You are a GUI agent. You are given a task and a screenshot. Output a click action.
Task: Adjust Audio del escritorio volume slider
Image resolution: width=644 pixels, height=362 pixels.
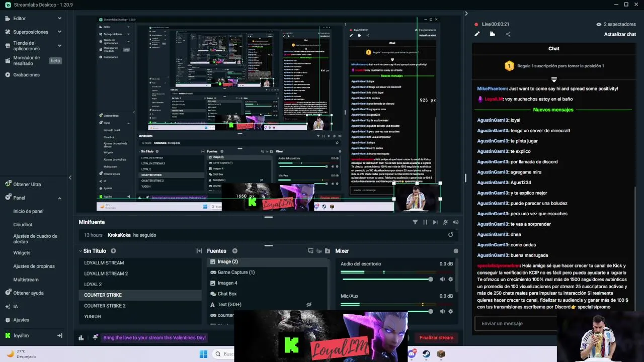pos(386,279)
